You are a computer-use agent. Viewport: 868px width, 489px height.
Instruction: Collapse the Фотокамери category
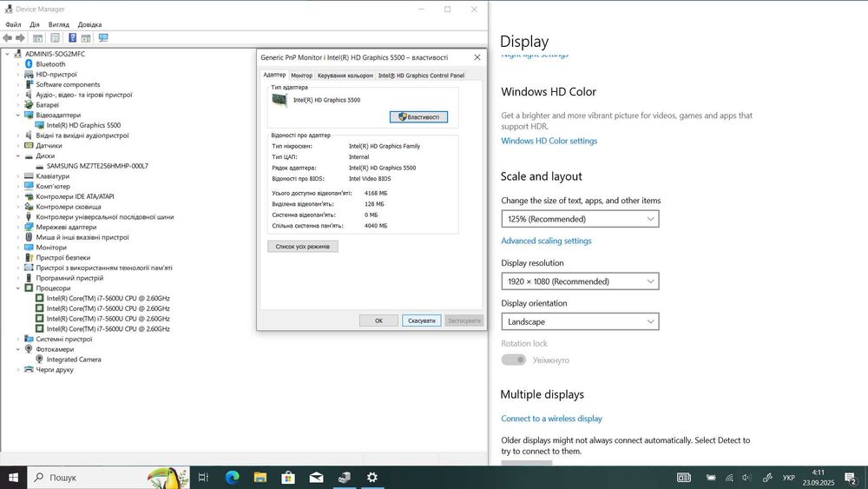point(17,349)
